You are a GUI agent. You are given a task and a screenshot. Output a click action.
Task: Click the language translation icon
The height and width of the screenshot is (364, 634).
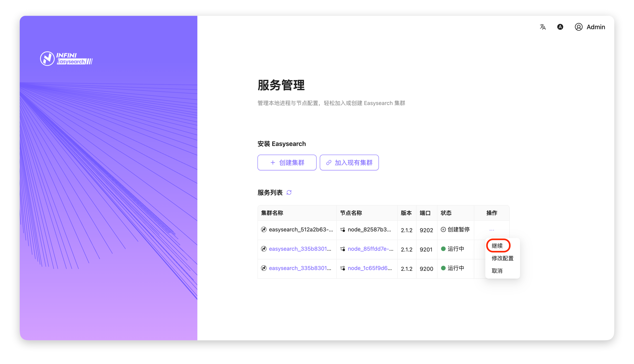tap(542, 27)
